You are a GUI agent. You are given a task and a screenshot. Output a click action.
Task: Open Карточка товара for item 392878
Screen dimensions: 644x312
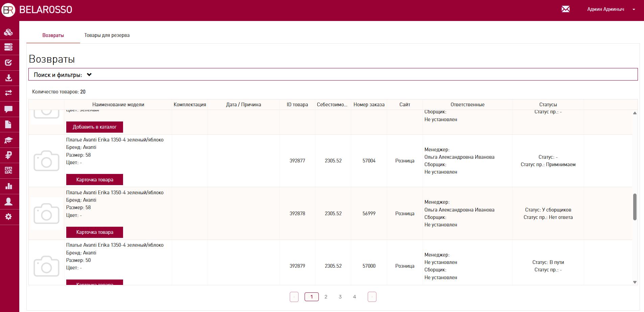95,232
